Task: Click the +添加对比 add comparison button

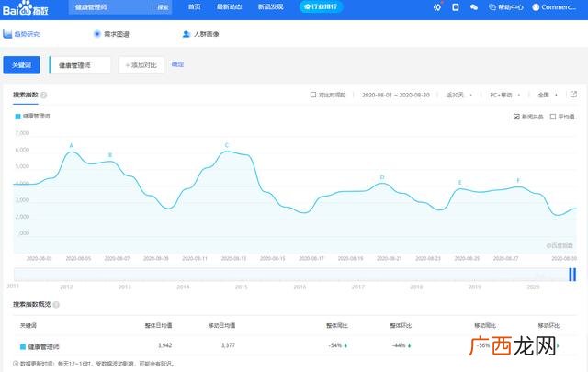Action: tap(141, 65)
